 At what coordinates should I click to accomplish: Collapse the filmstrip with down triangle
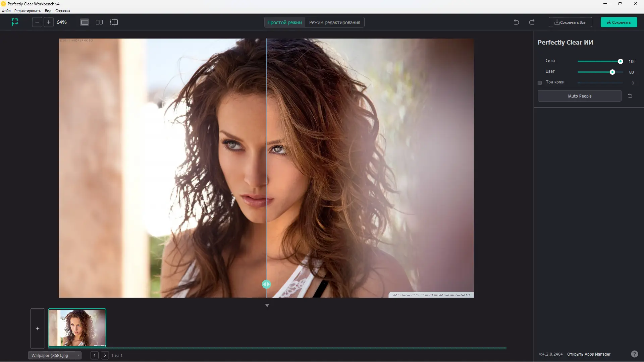coord(267,305)
